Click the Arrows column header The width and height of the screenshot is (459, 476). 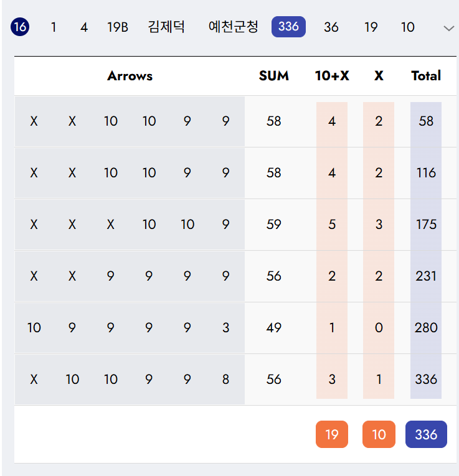pos(130,76)
